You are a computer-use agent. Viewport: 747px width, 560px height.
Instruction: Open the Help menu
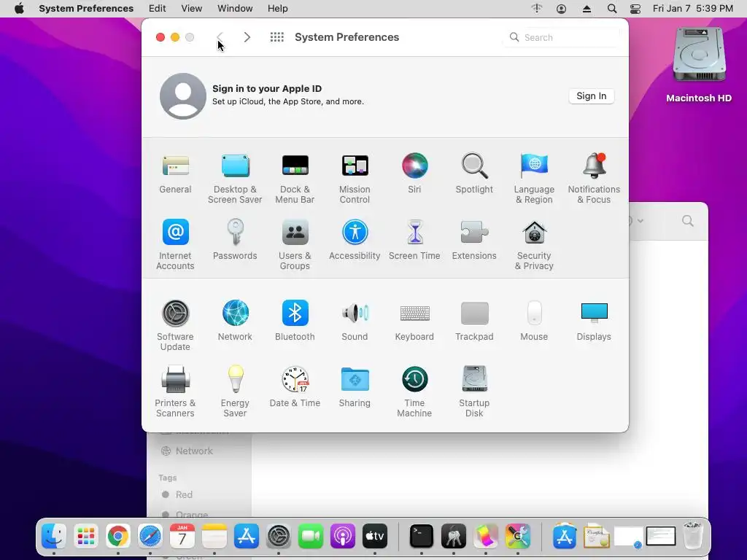pyautogui.click(x=278, y=9)
